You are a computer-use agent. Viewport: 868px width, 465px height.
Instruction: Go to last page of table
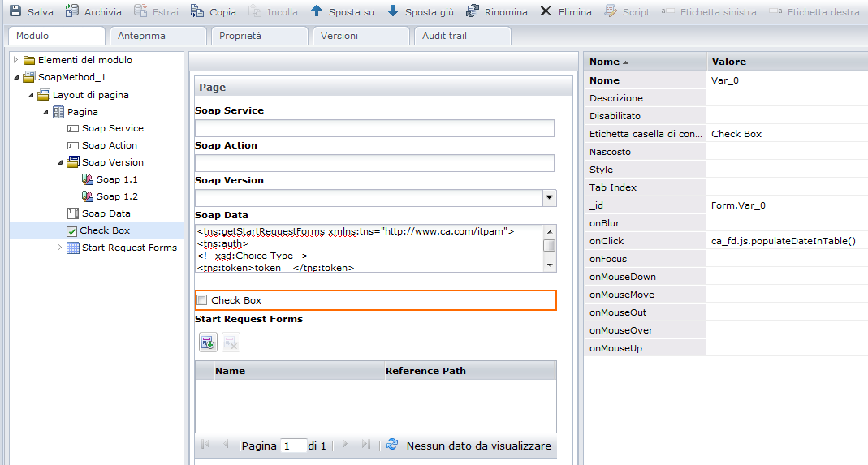pyautogui.click(x=366, y=444)
